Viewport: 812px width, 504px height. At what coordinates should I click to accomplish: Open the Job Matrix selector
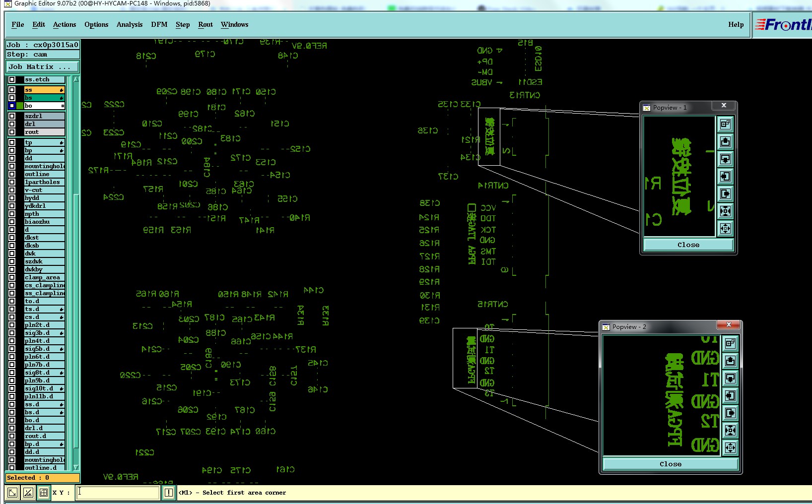tap(42, 66)
